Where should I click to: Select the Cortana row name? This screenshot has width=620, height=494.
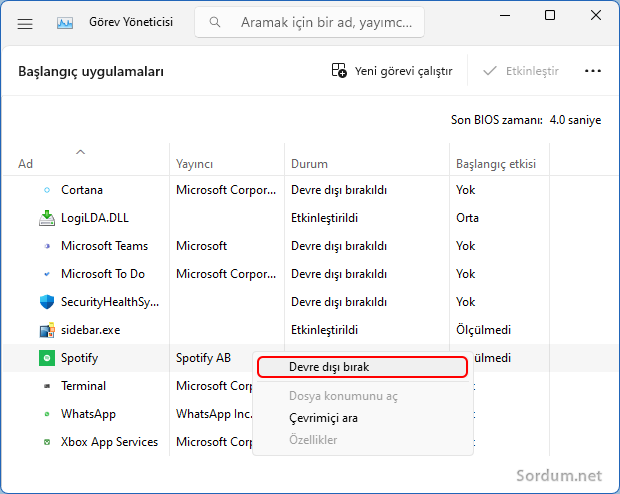tap(82, 190)
